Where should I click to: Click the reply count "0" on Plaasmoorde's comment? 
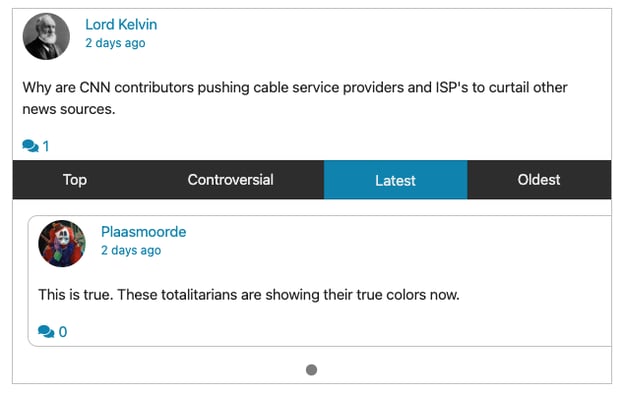pos(63,332)
